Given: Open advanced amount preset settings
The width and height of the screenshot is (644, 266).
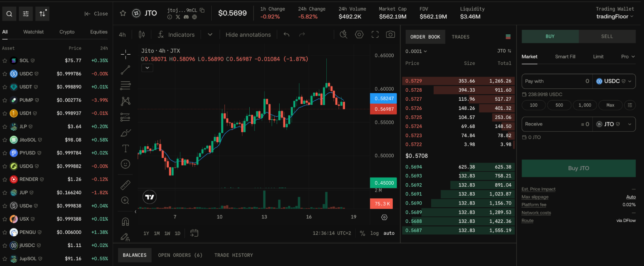Looking at the screenshot, I should tap(630, 105).
